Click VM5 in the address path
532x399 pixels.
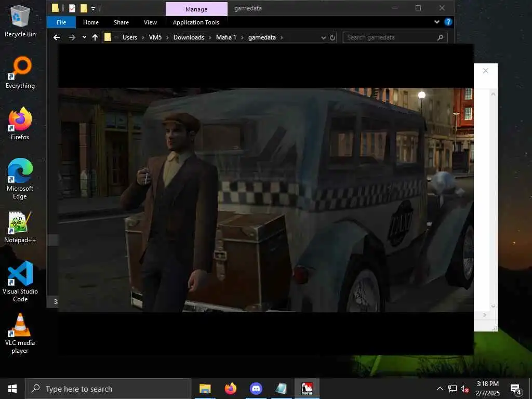pyautogui.click(x=155, y=37)
